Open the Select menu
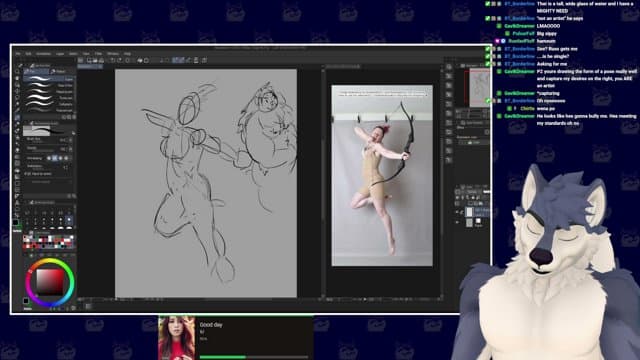Viewport: 640px width, 360px height. (73, 53)
